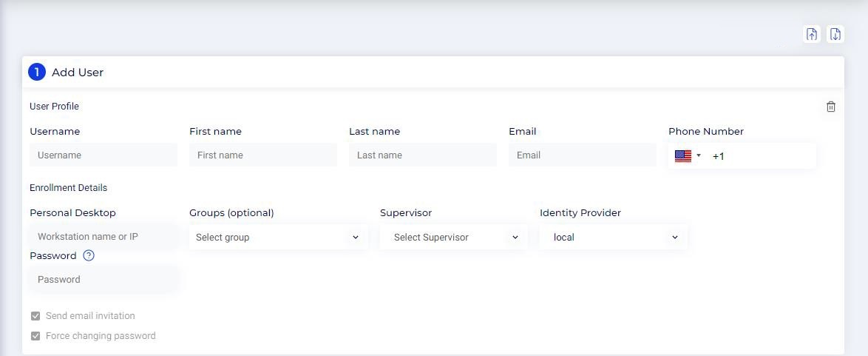Open the Identity Provider dropdown
The width and height of the screenshot is (868, 356).
[x=614, y=238]
